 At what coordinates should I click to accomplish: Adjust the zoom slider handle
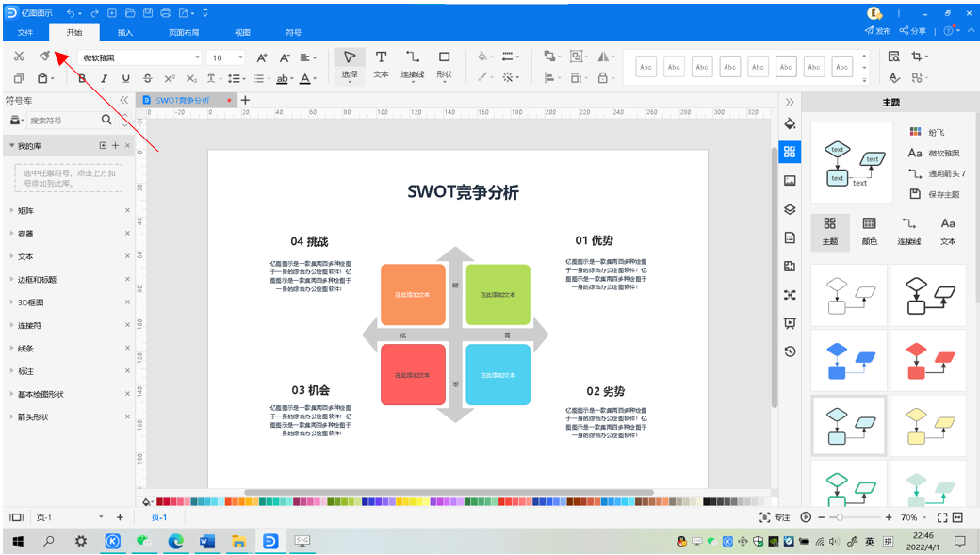pos(840,517)
